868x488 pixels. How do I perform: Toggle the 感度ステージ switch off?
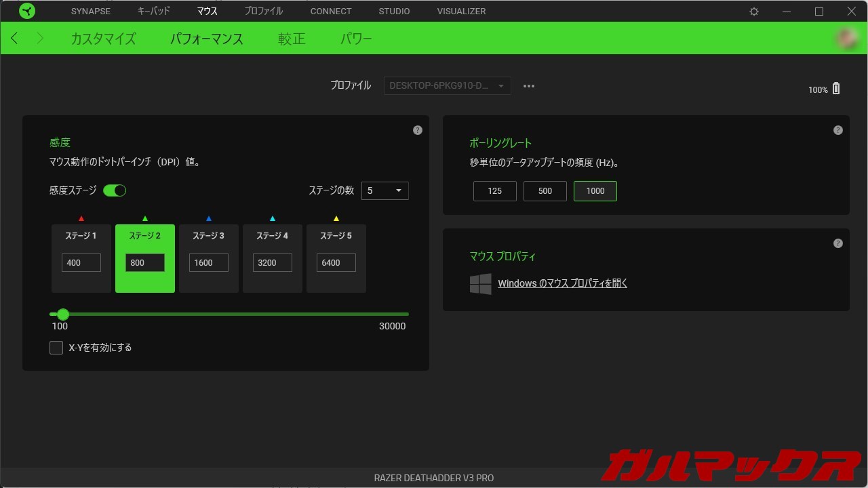115,190
